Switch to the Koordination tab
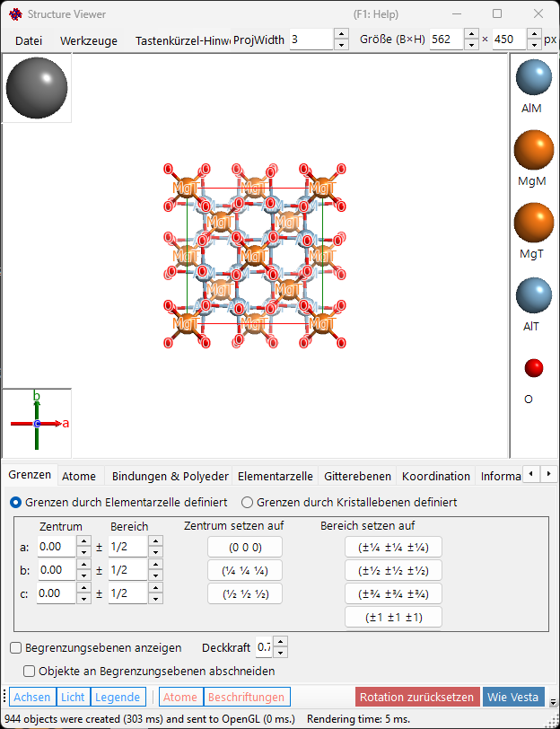The height and width of the screenshot is (729, 560). (436, 476)
